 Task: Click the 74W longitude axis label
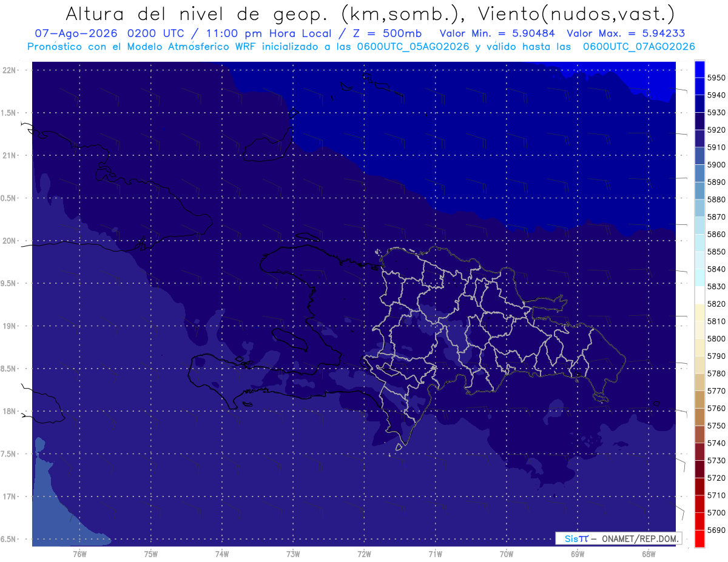coord(222,554)
